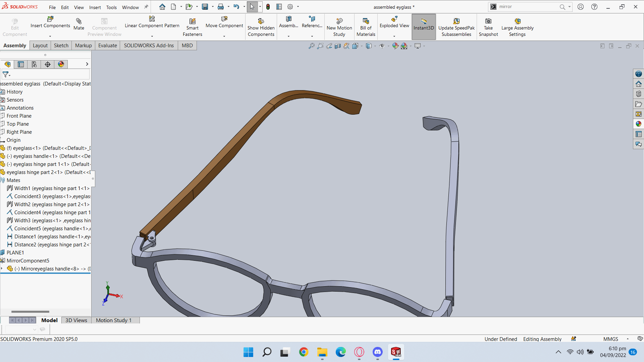Screen dimensions: 644x362
Task: Open Large Assembly Settings
Action: tap(517, 27)
